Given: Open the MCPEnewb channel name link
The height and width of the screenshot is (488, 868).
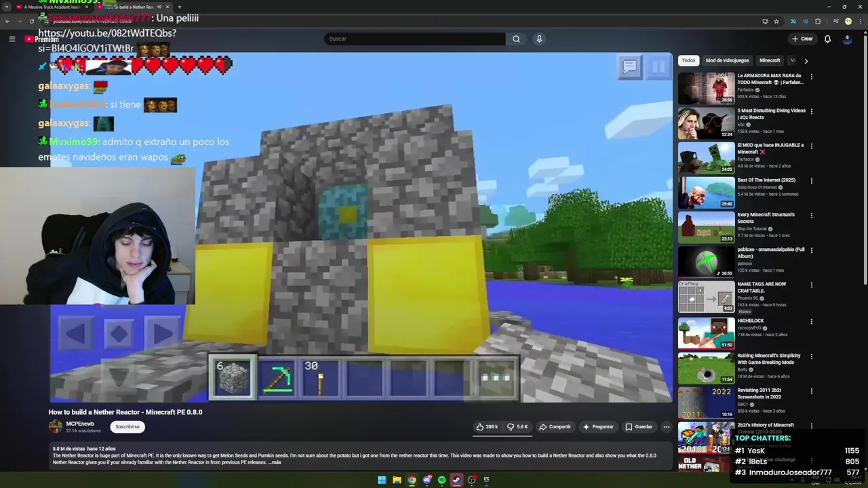Looking at the screenshot, I should (x=80, y=424).
